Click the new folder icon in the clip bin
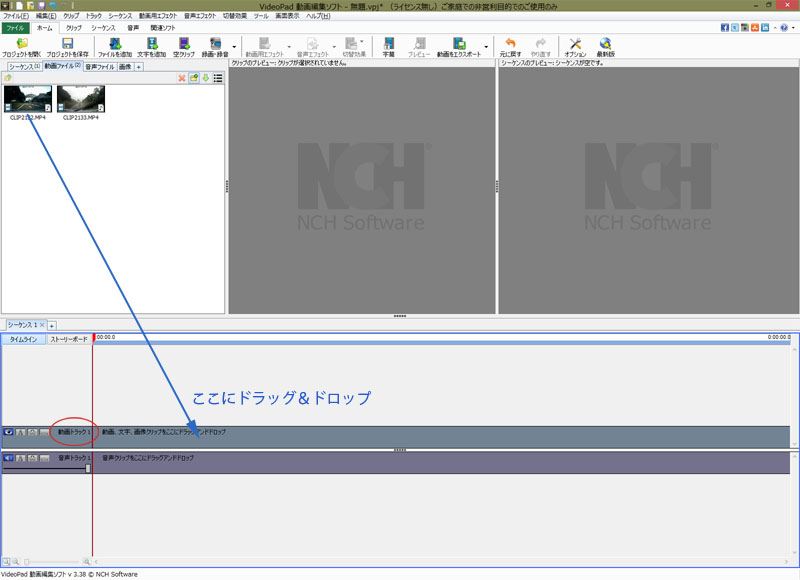 pos(194,78)
